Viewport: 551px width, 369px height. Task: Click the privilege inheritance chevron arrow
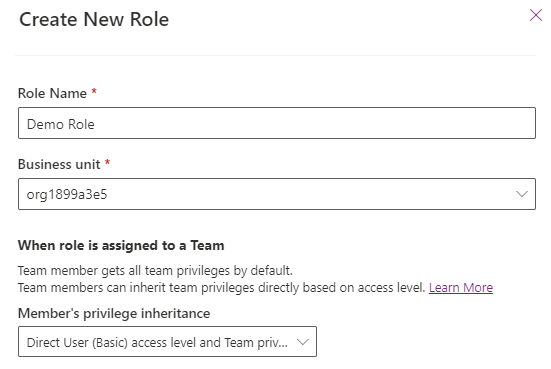tap(303, 342)
